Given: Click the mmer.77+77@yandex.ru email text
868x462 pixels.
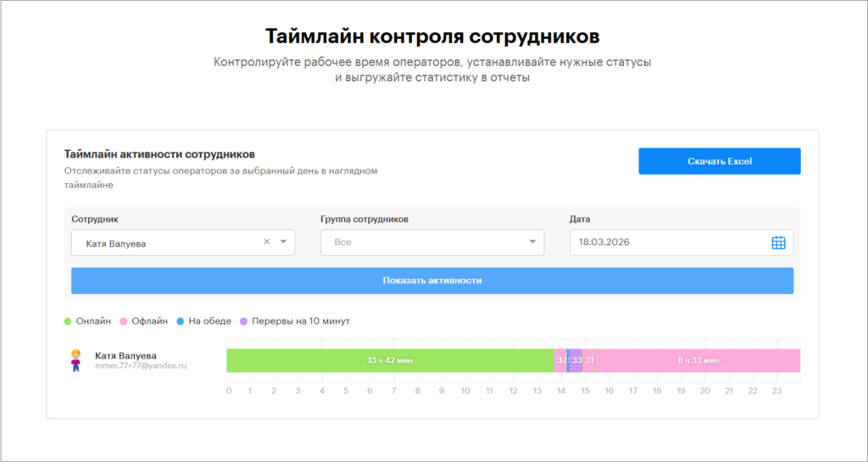Looking at the screenshot, I should (x=140, y=366).
